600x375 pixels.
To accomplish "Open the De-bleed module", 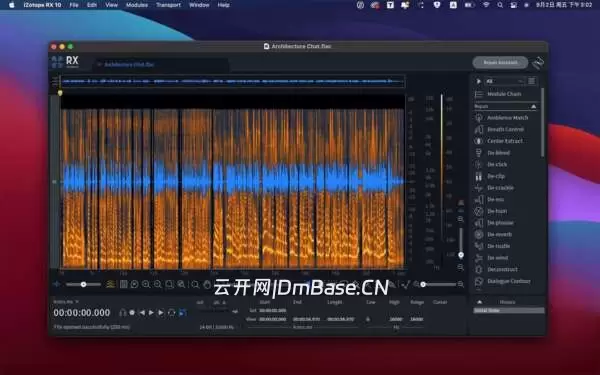I will click(498, 153).
